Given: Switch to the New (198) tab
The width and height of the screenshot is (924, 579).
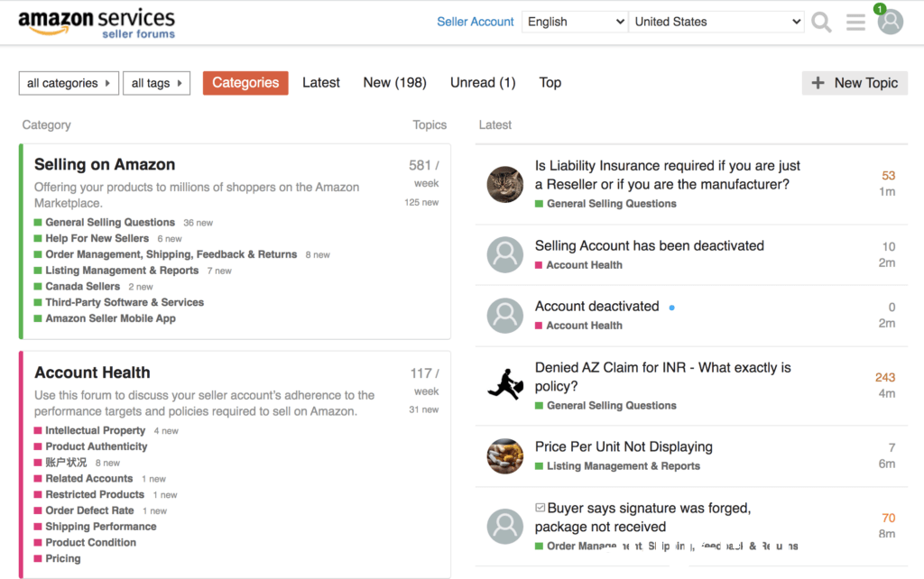Looking at the screenshot, I should click(395, 83).
